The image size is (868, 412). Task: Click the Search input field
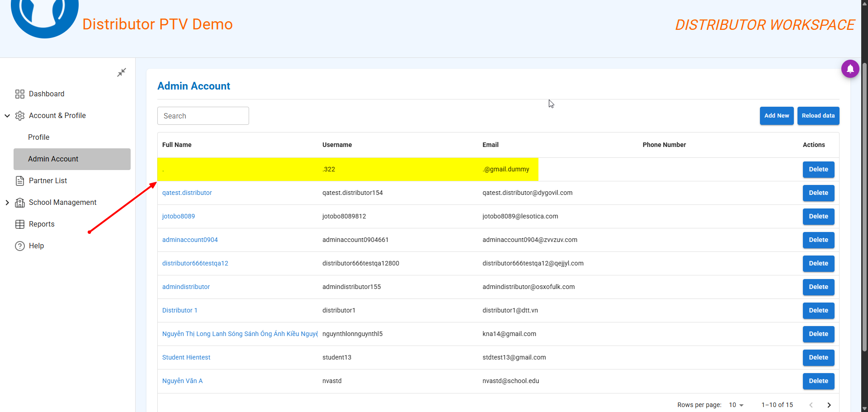click(203, 116)
